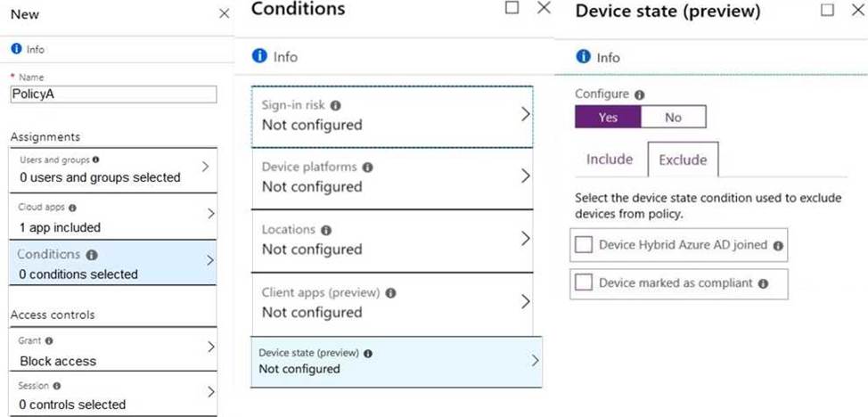Click info icon beside Grant label
Image resolution: width=868 pixels, height=417 pixels.
click(48, 340)
